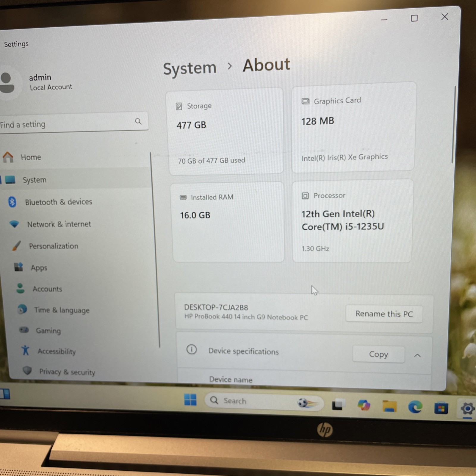The image size is (476, 476).
Task: Click the System monitor icon in sidebar
Action: pyautogui.click(x=10, y=179)
